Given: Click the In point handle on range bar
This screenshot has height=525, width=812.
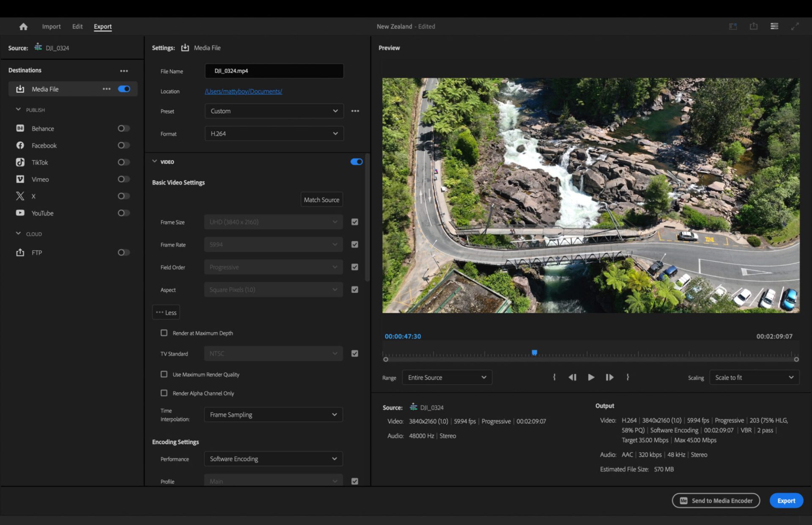Looking at the screenshot, I should [385, 360].
